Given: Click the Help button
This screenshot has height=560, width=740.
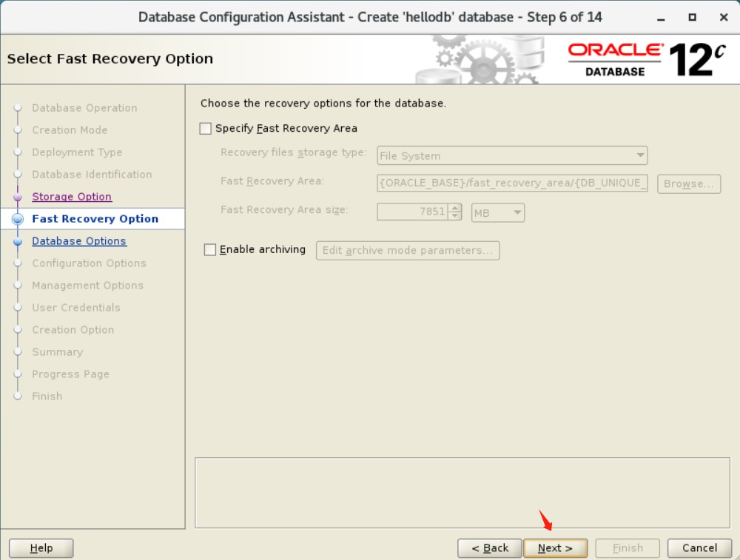Looking at the screenshot, I should tap(41, 548).
